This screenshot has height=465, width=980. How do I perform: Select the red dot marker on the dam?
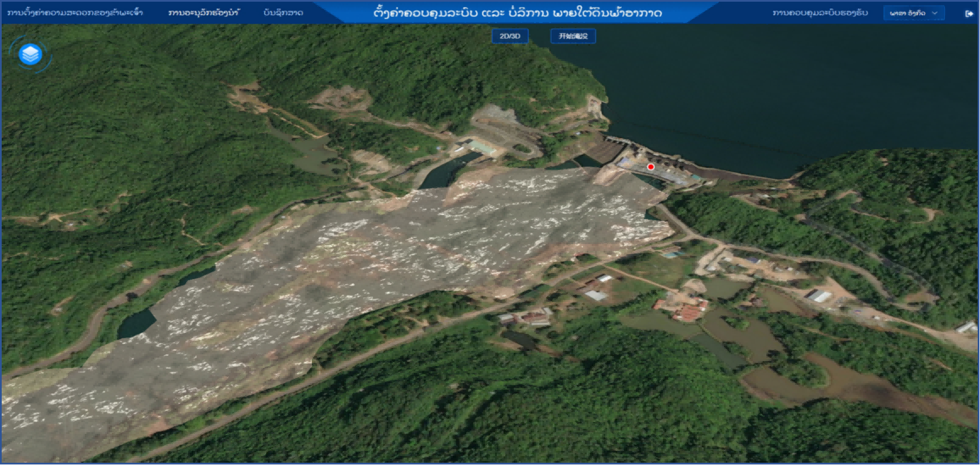point(651,167)
